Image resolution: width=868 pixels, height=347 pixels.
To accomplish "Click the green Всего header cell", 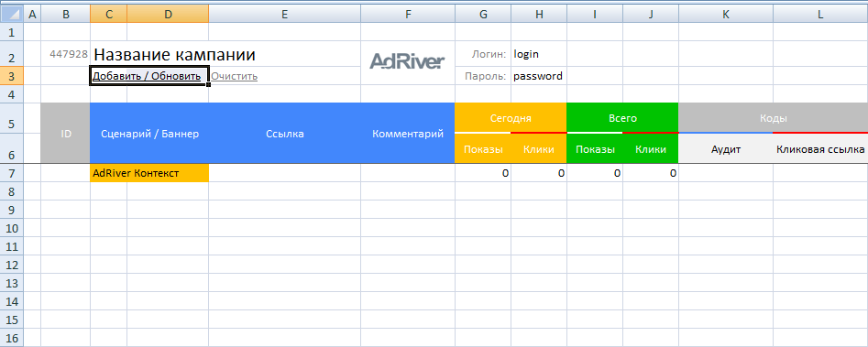I will (622, 118).
